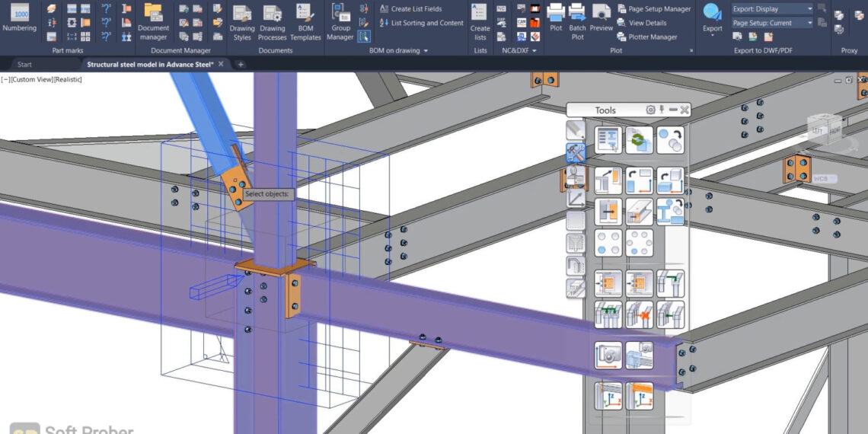This screenshot has height=434, width=868.
Task: Click the circular bolt pattern tool
Action: (x=640, y=243)
